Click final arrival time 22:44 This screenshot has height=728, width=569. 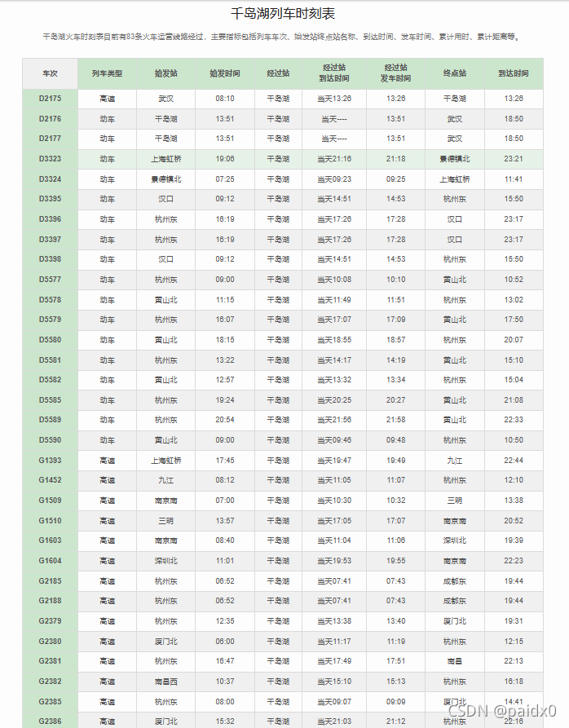point(514,461)
